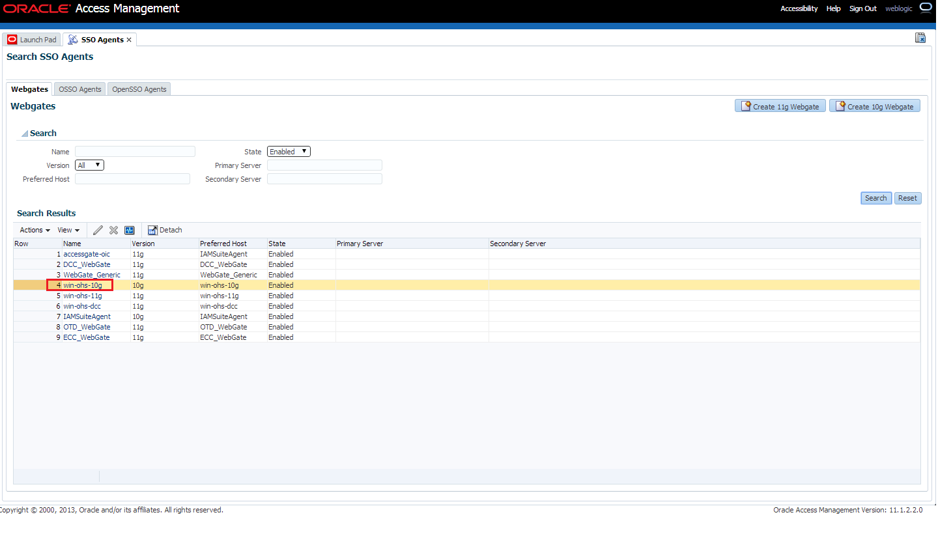This screenshot has width=938, height=560.
Task: Open the OTD_WebGate link in Name column
Action: coord(87,327)
